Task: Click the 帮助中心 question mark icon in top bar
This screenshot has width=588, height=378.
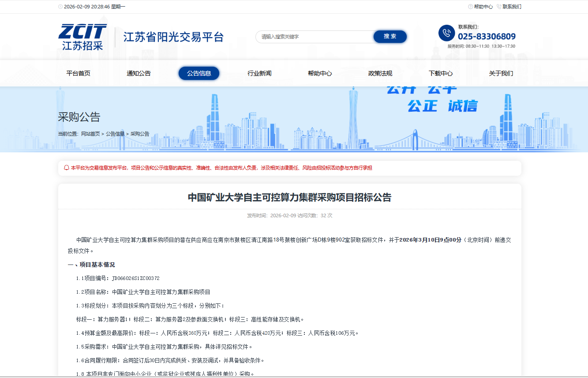Action: 470,7
